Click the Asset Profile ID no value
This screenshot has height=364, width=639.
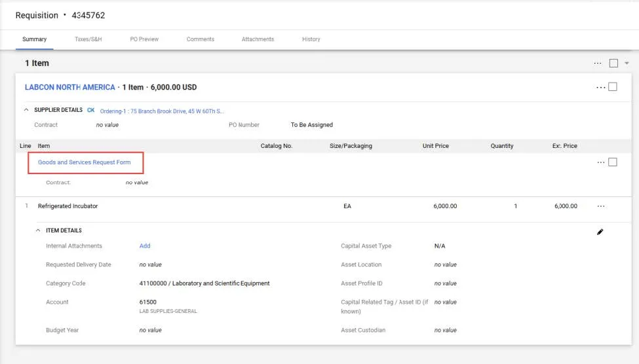pos(445,283)
